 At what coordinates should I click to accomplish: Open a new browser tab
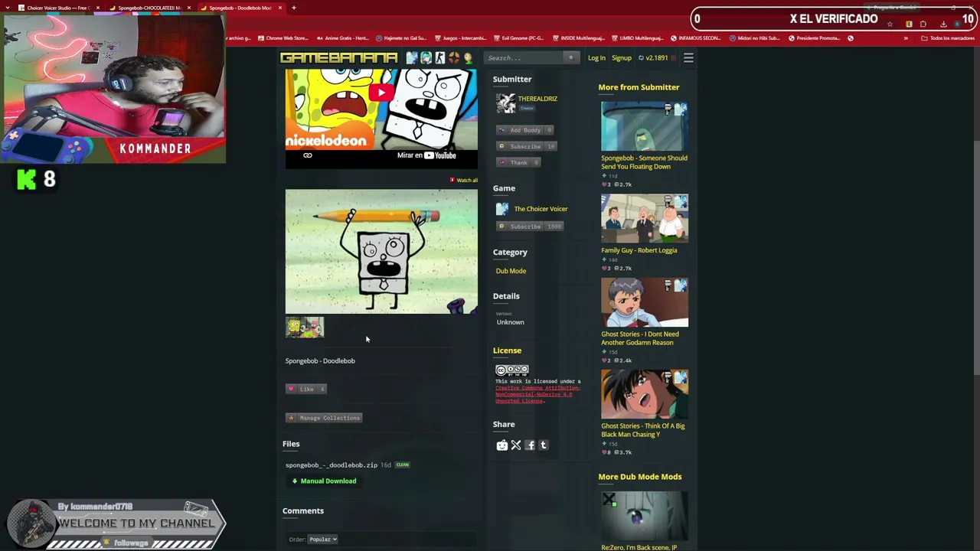pyautogui.click(x=294, y=8)
